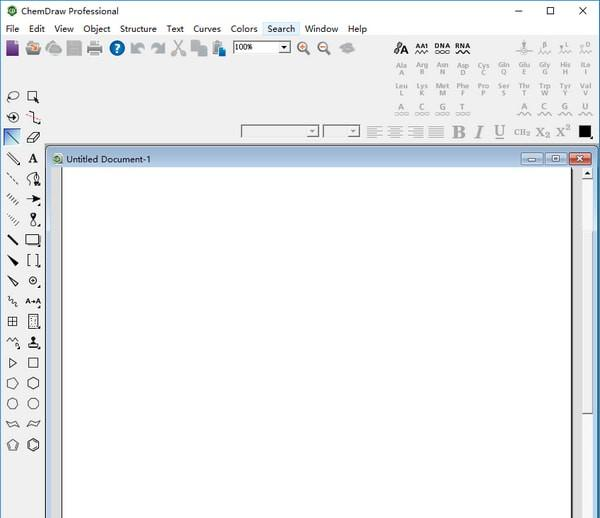Open the Colors menu
The image size is (600, 518).
pyautogui.click(x=244, y=29)
